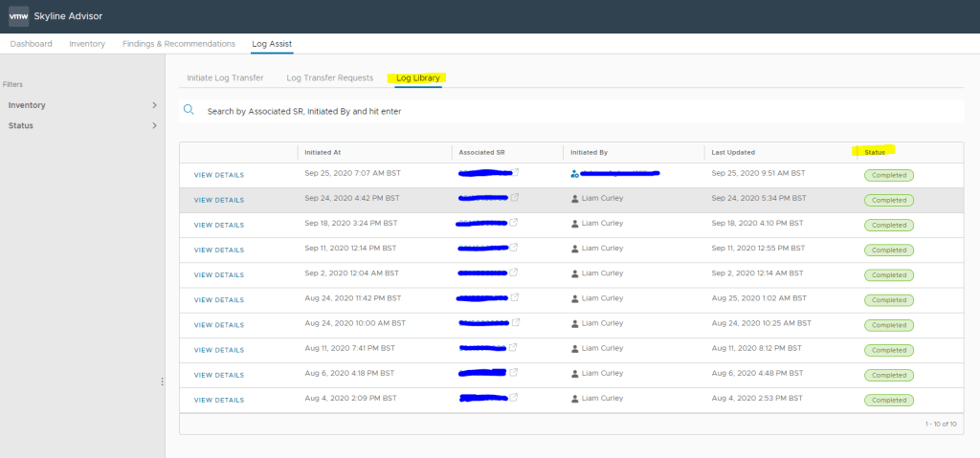Expand the Status filter
This screenshot has width=980, height=458.
154,126
